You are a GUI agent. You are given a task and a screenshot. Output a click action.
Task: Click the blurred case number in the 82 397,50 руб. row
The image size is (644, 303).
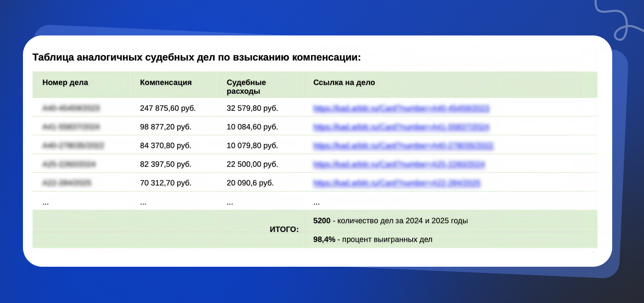(69, 164)
